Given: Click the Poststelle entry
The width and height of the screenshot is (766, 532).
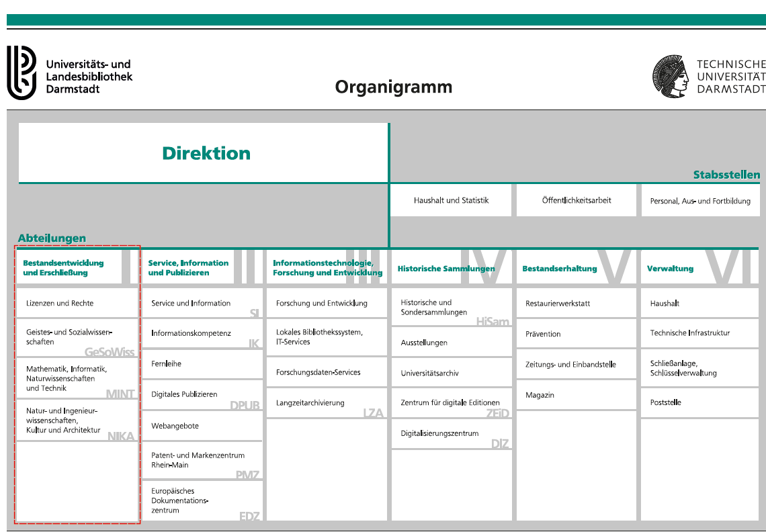Looking at the screenshot, I should [700, 402].
